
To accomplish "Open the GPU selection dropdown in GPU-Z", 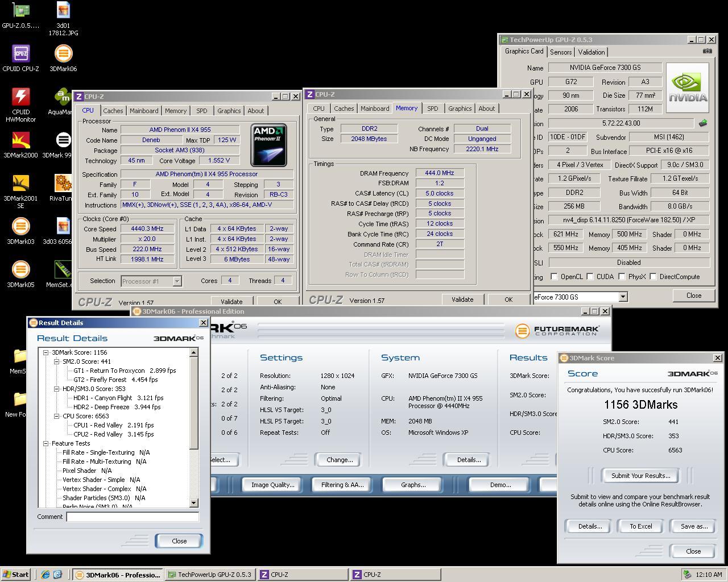I will 623,297.
